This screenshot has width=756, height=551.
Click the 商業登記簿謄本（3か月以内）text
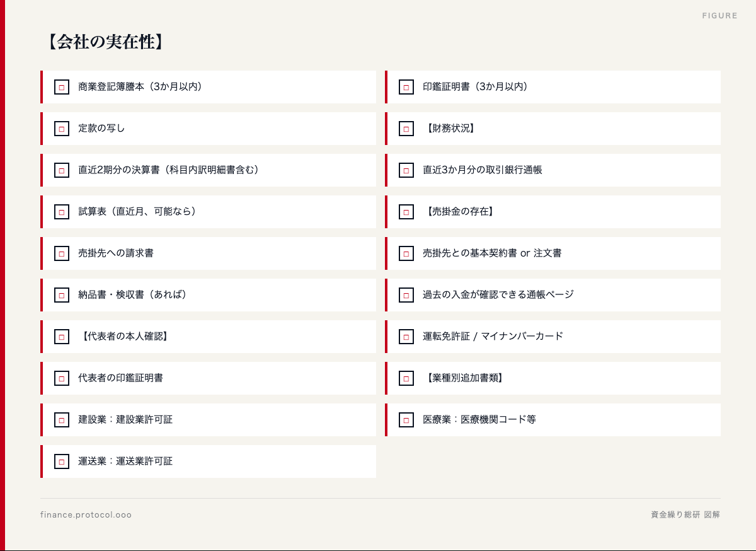[142, 86]
